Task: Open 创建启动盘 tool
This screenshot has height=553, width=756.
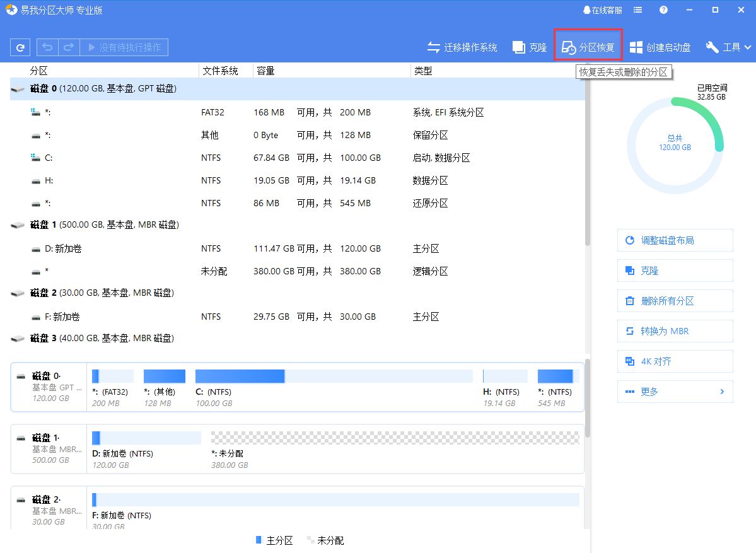Action: click(660, 47)
